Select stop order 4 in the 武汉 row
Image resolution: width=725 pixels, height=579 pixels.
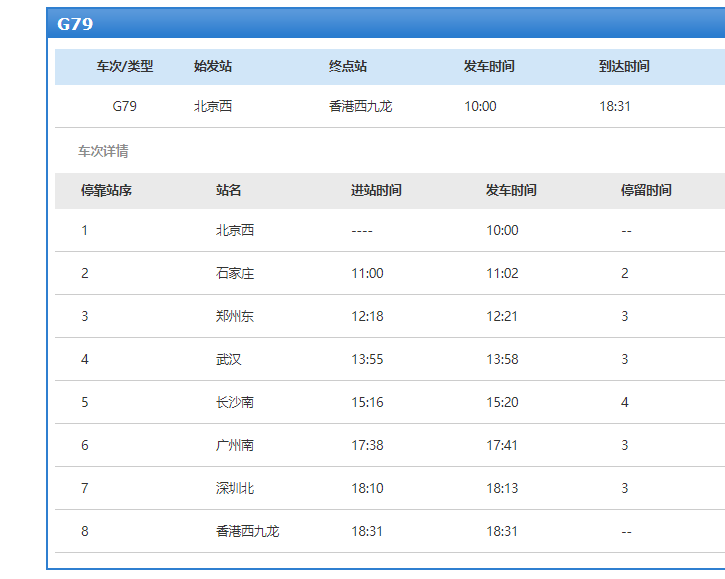(85, 359)
